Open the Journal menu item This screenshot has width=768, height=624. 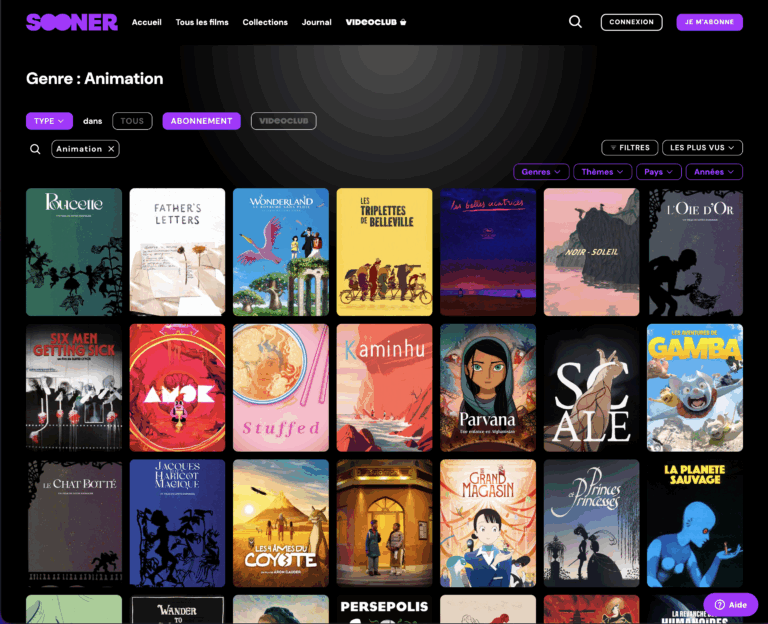click(x=316, y=22)
